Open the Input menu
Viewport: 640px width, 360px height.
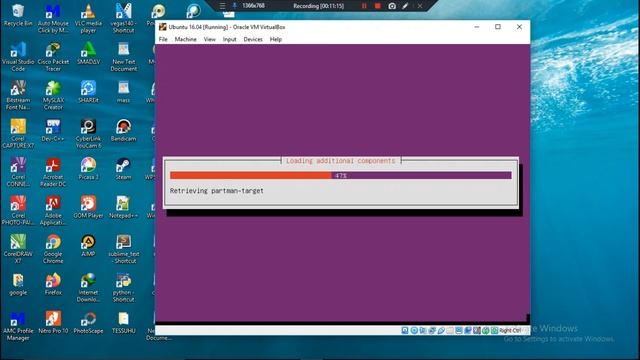[x=229, y=39]
